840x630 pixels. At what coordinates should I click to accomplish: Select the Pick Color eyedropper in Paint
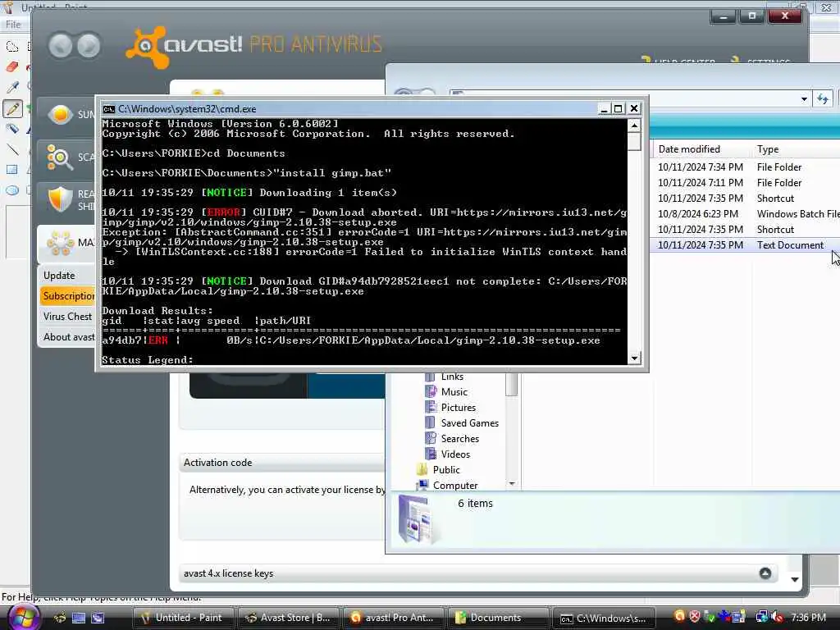pos(11,87)
